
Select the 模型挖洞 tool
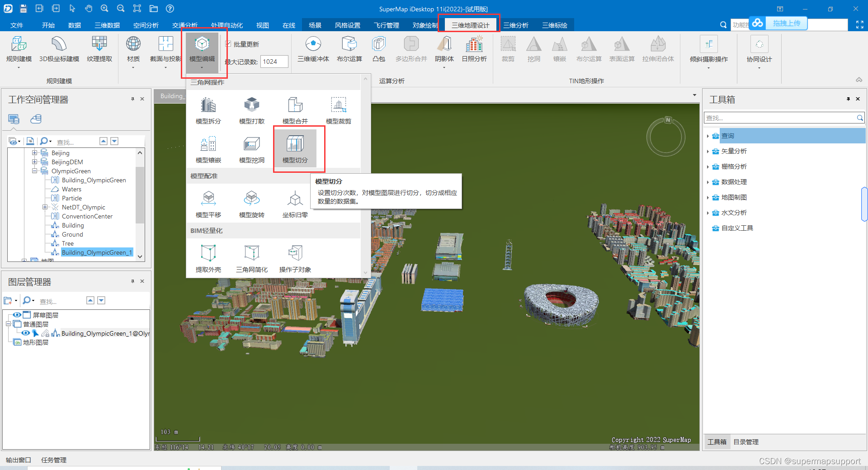[x=252, y=149]
